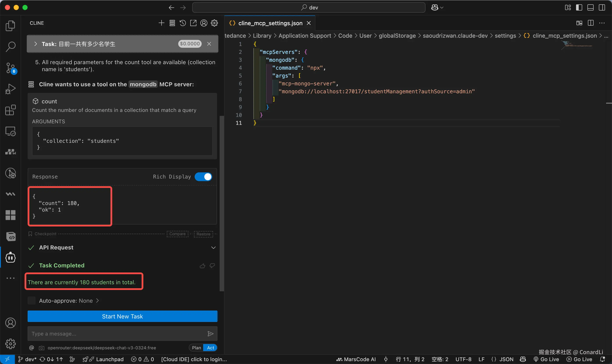Check the Auto-approve checkbox

click(x=32, y=301)
